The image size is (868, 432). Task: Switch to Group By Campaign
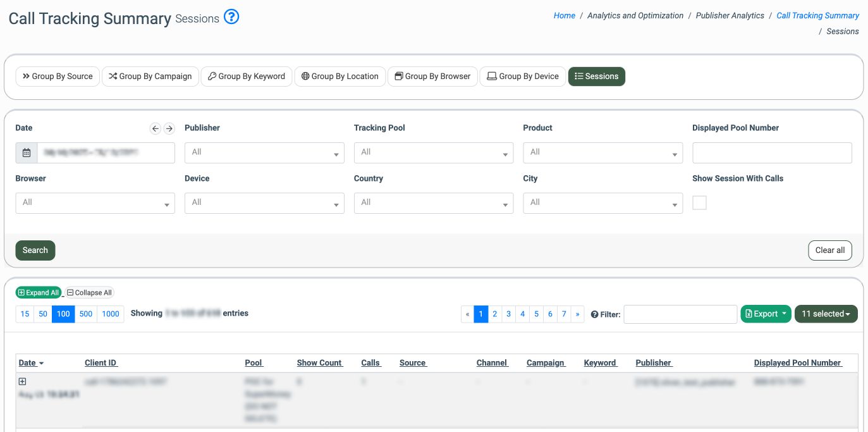(150, 77)
